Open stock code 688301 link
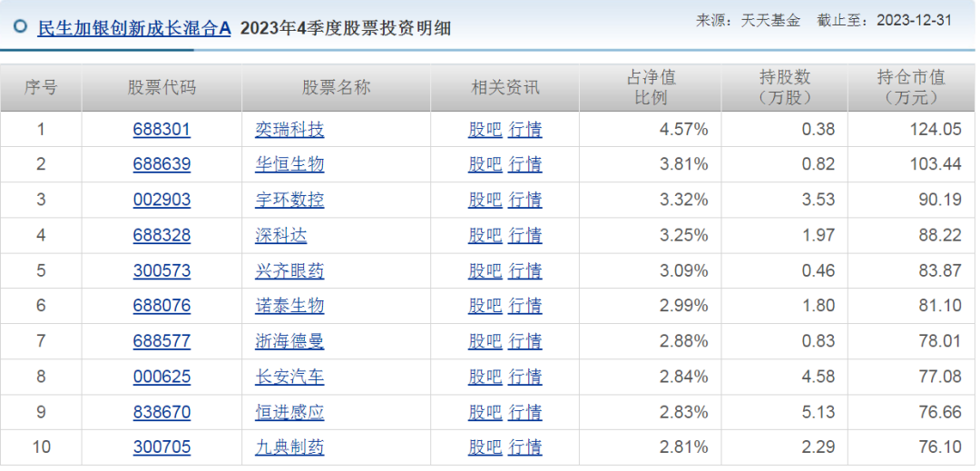The height and width of the screenshot is (471, 980). (x=162, y=129)
